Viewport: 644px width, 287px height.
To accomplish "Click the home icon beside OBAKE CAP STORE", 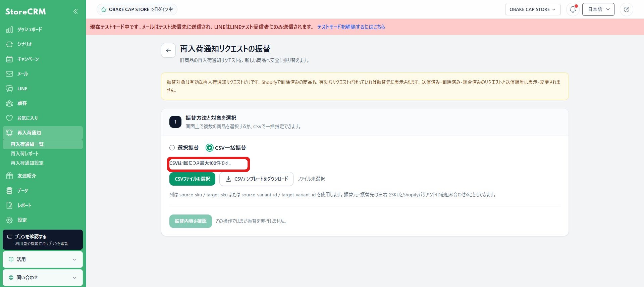I will (x=104, y=9).
